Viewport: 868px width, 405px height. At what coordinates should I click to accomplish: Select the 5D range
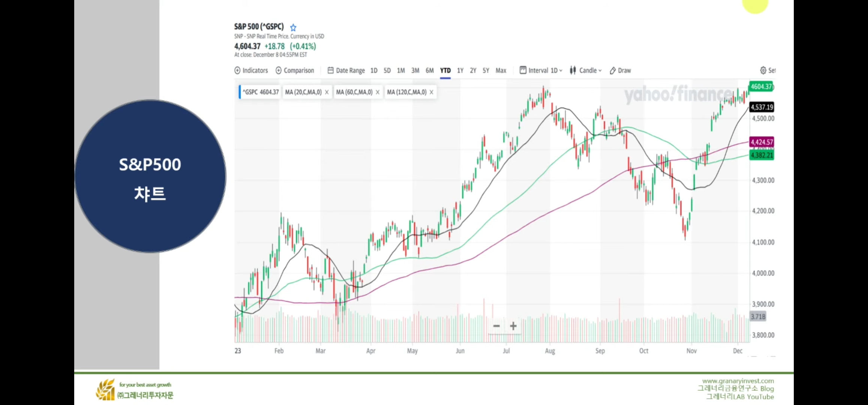click(387, 70)
